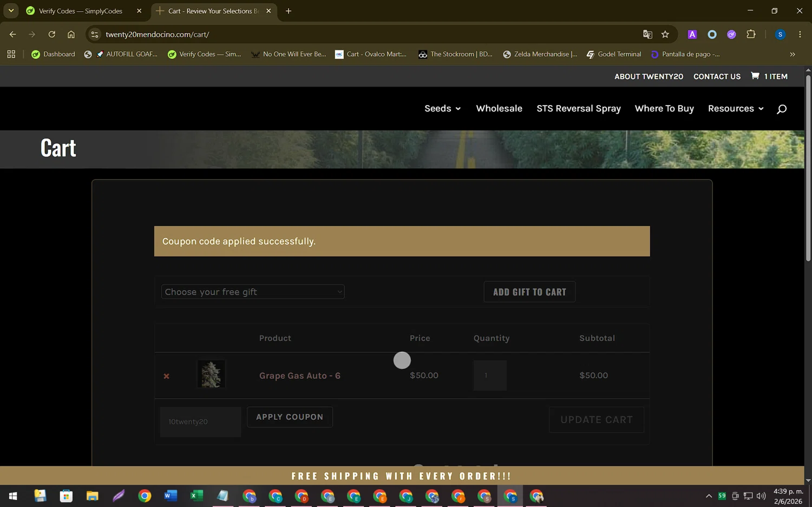The height and width of the screenshot is (507, 812).
Task: Remove Grape Gas Auto from cart
Action: [167, 376]
